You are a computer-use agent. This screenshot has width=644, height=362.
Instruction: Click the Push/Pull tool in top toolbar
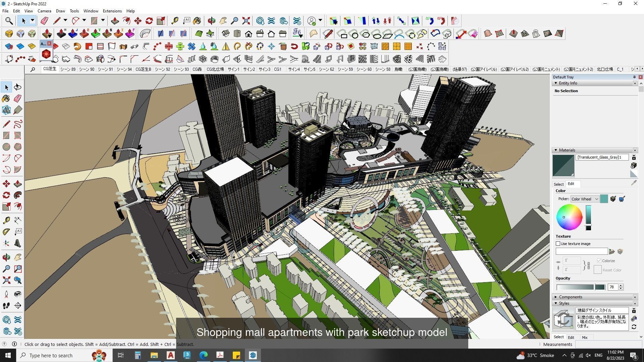[115, 21]
